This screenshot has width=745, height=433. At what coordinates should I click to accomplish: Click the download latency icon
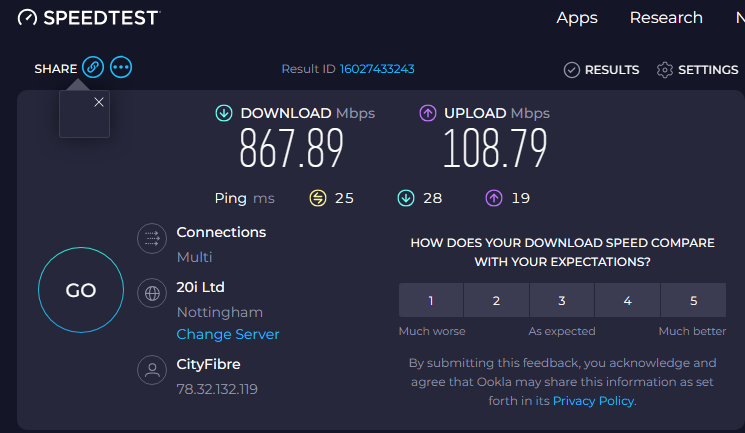[x=406, y=198]
